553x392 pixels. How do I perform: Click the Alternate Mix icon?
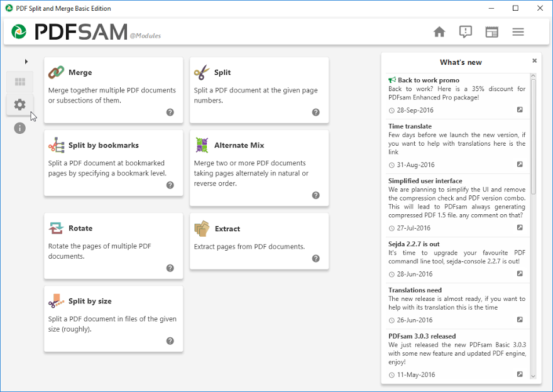pos(202,145)
